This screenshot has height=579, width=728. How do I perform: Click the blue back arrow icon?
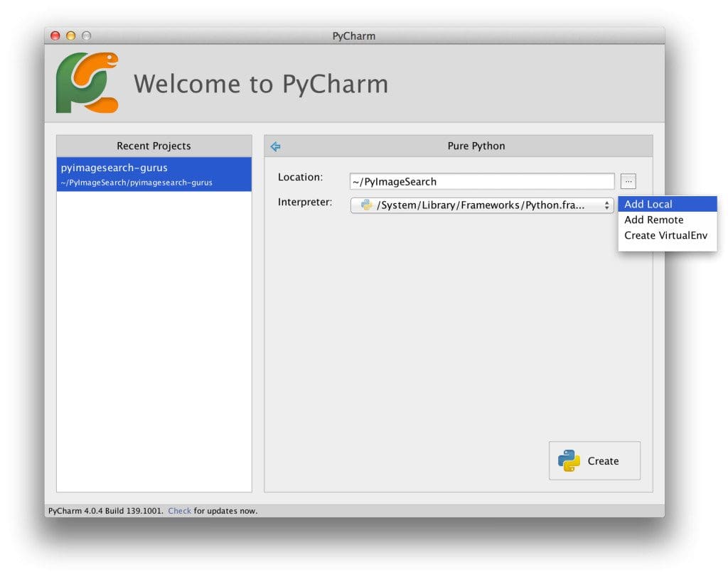[x=276, y=146]
